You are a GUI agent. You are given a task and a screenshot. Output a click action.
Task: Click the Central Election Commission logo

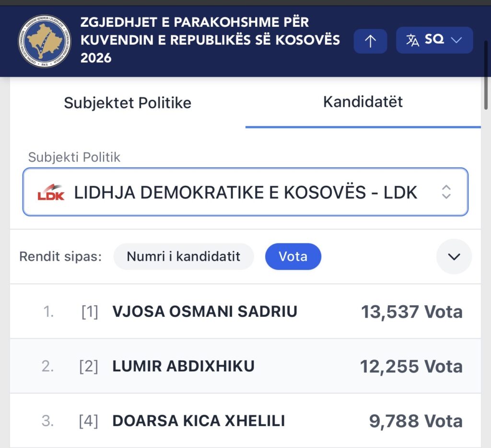[45, 41]
